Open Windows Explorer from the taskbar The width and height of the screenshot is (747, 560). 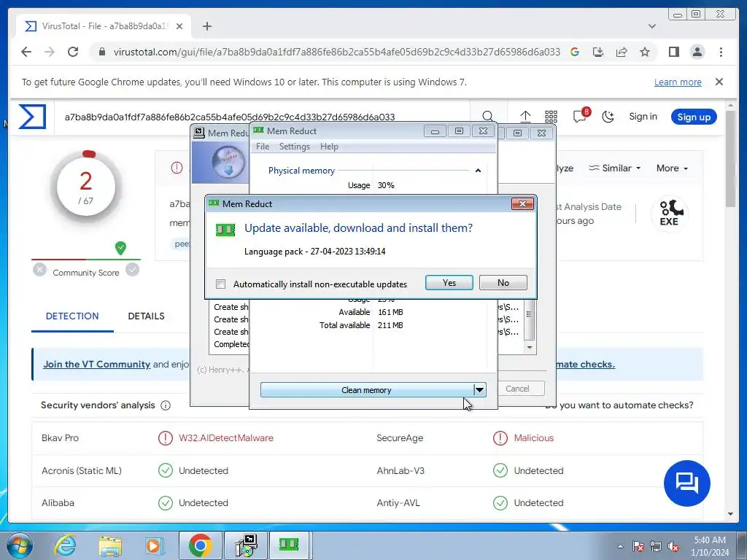coord(111,545)
